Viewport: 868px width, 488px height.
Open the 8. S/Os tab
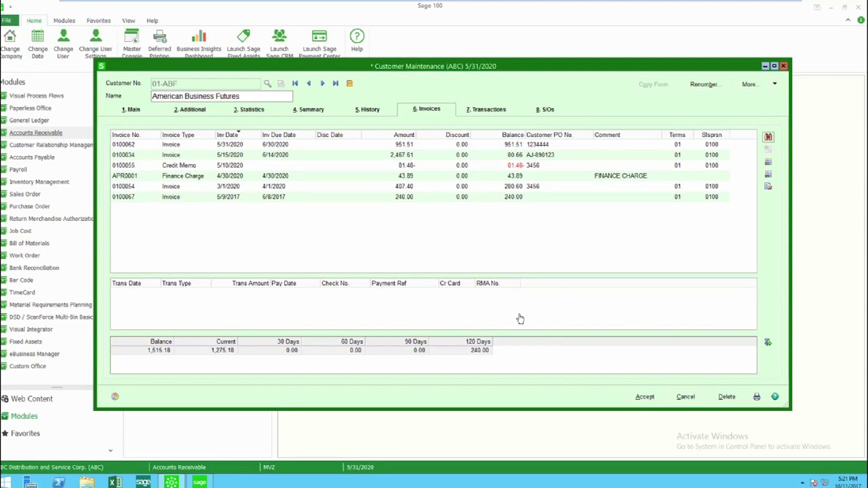pyautogui.click(x=545, y=109)
